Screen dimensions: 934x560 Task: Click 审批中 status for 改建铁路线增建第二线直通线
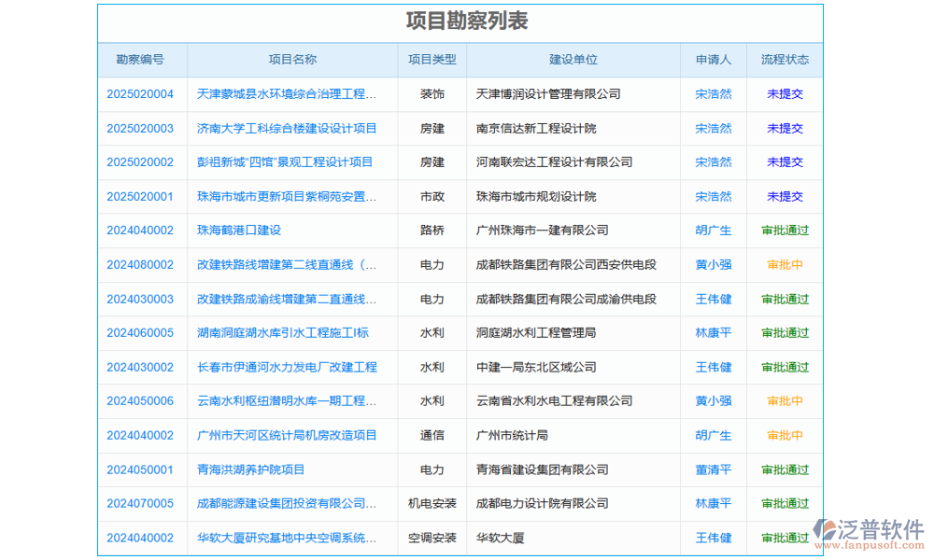(x=784, y=264)
